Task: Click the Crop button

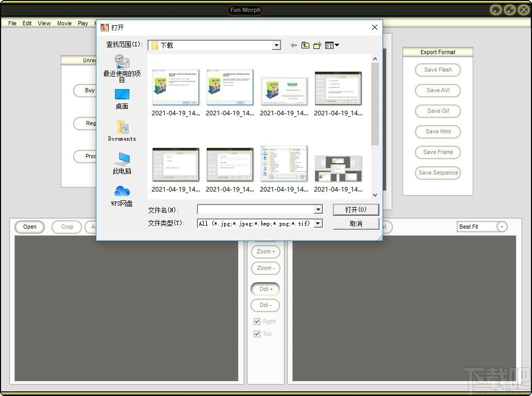Action: tap(67, 227)
